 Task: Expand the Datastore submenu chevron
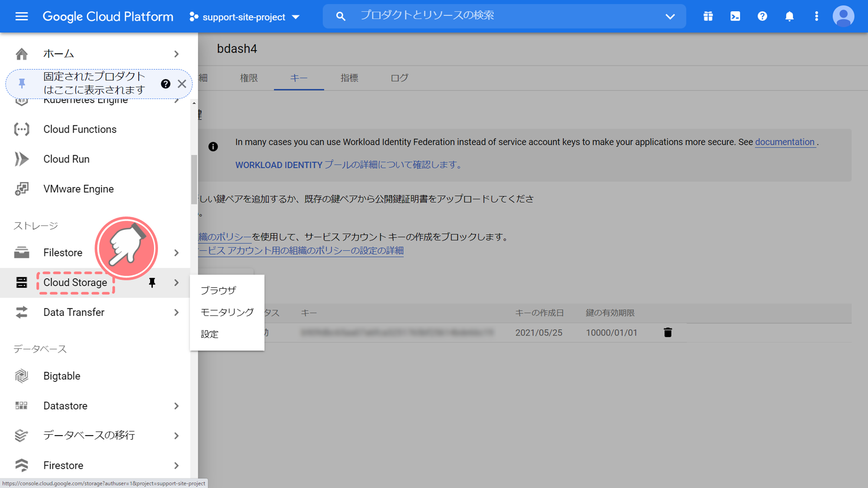[176, 406]
